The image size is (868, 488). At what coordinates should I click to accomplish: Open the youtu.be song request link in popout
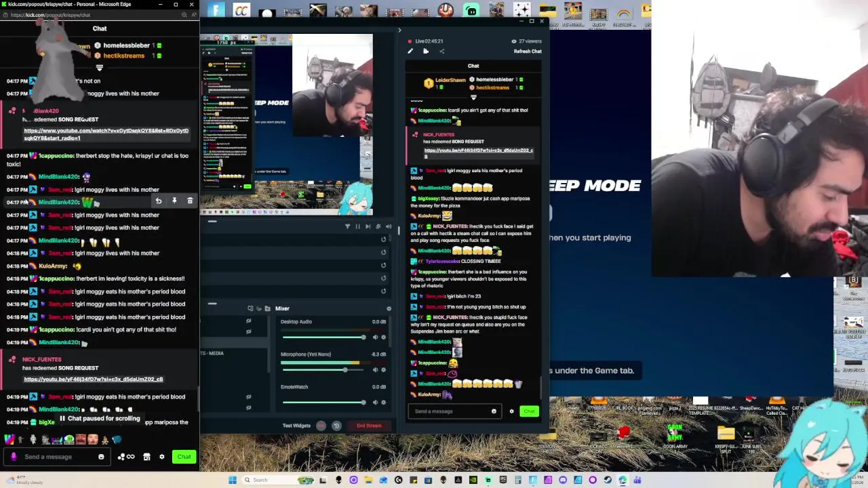[94, 380]
